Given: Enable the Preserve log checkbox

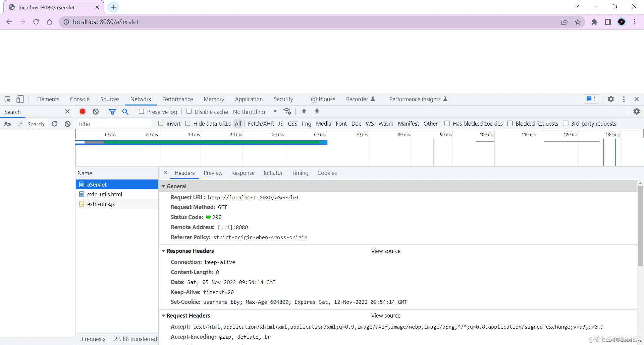Looking at the screenshot, I should pos(142,112).
